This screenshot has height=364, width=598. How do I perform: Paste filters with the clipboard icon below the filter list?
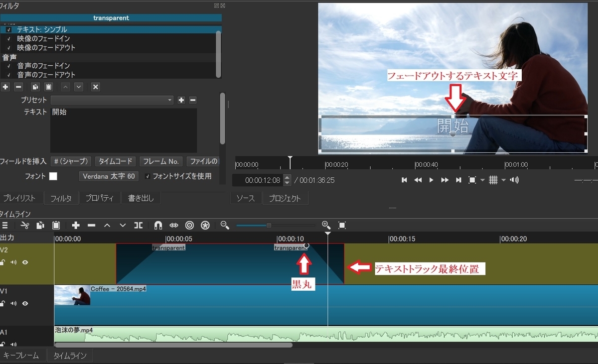click(48, 87)
